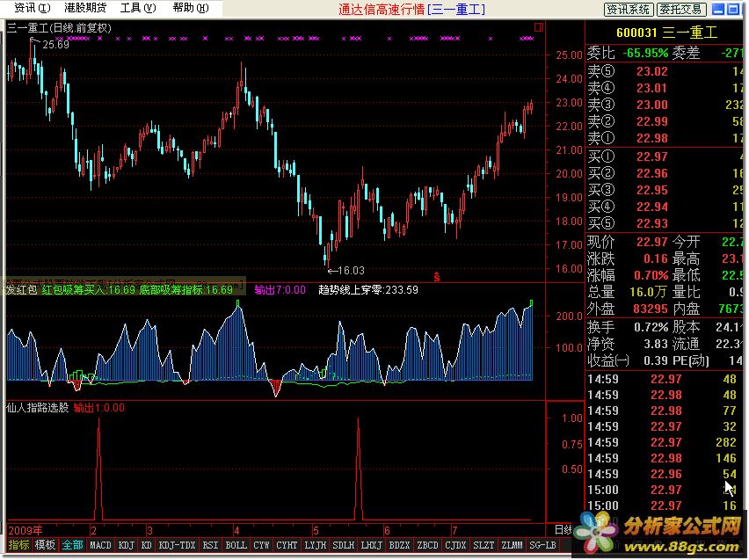Switch to the ZLMM indicator
This screenshot has width=749, height=560.
coord(512,545)
